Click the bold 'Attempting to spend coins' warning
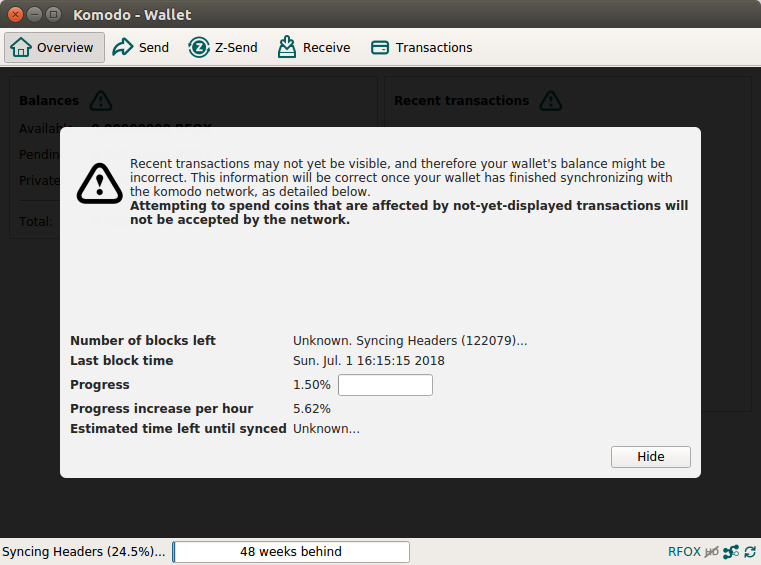This screenshot has width=761, height=565. pos(409,213)
